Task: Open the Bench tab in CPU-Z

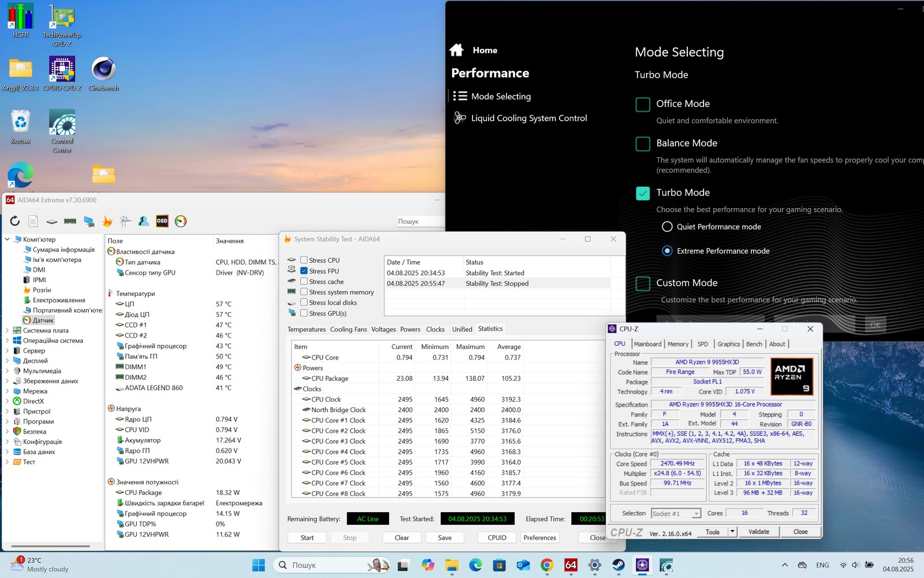Action: (x=754, y=344)
